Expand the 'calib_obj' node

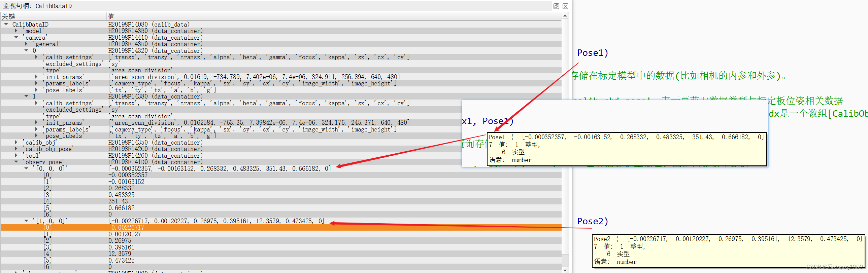[x=16, y=143]
